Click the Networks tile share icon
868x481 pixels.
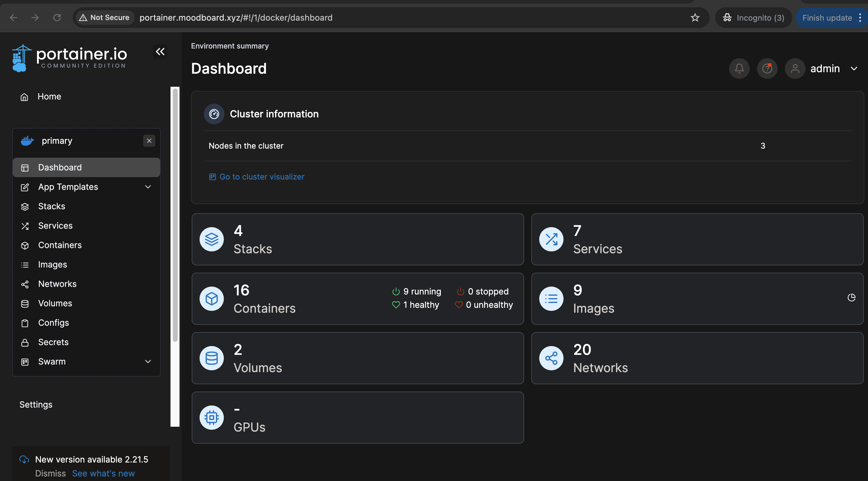click(551, 358)
